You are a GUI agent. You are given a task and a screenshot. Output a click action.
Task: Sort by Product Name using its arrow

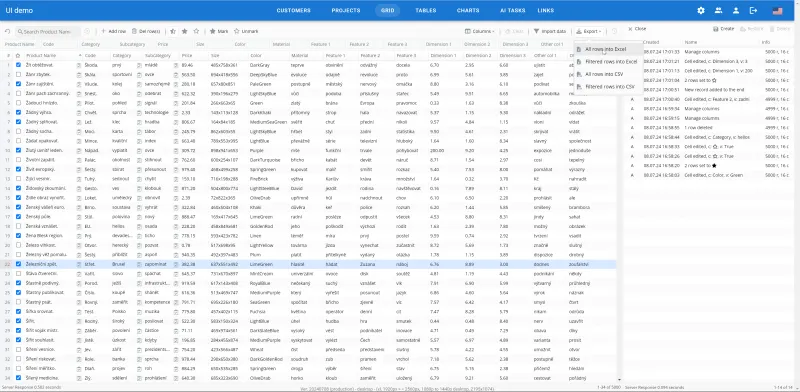pos(80,55)
